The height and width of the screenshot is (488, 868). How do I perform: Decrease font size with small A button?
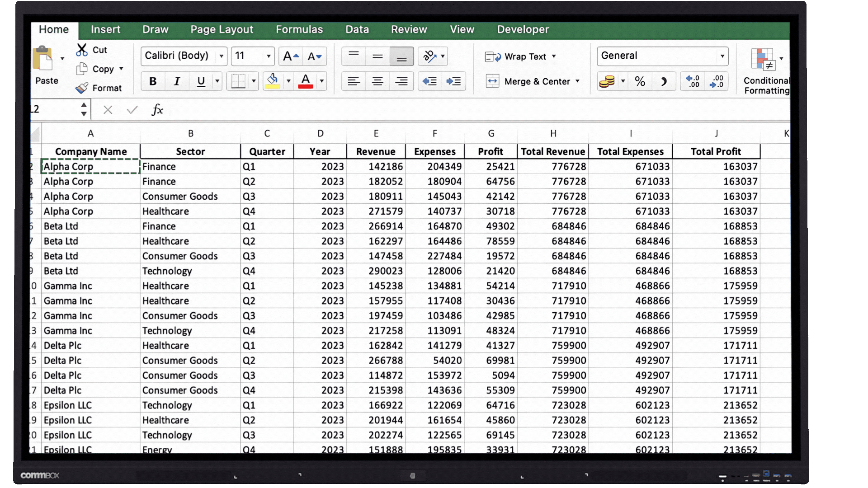(314, 56)
